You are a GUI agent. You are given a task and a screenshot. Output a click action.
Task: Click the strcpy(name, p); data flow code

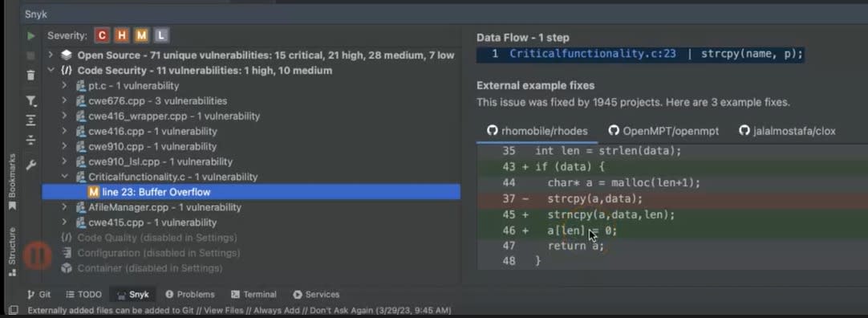click(752, 55)
